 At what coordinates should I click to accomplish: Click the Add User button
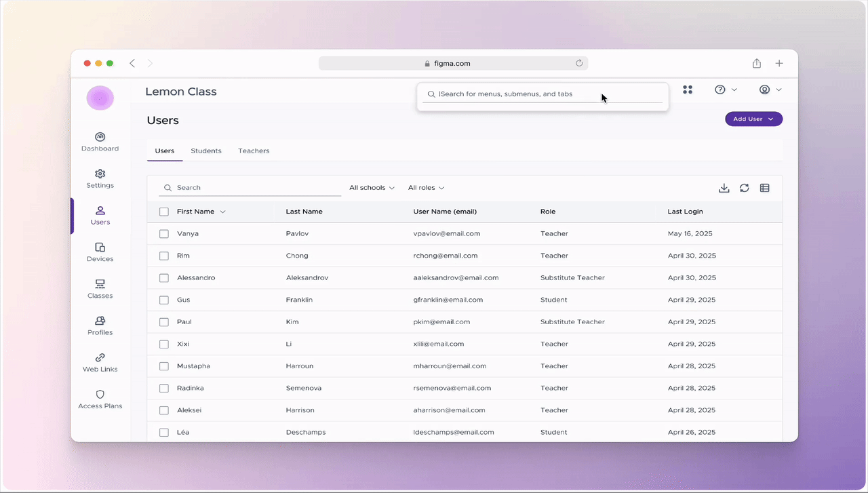[x=753, y=119]
